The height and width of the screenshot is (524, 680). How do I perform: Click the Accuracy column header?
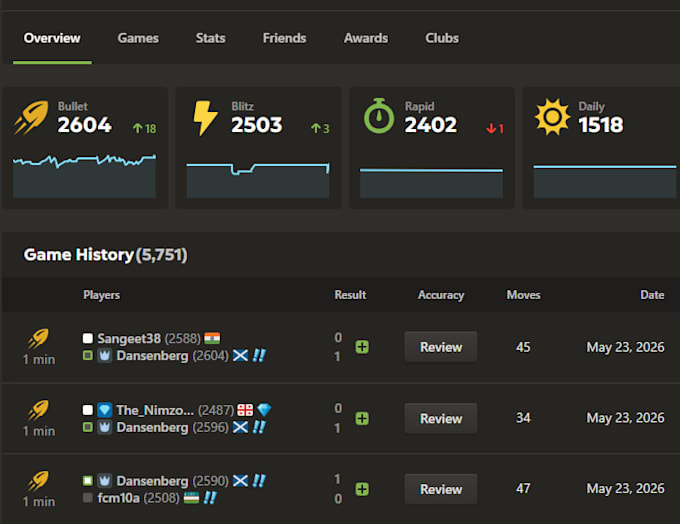pyautogui.click(x=441, y=295)
